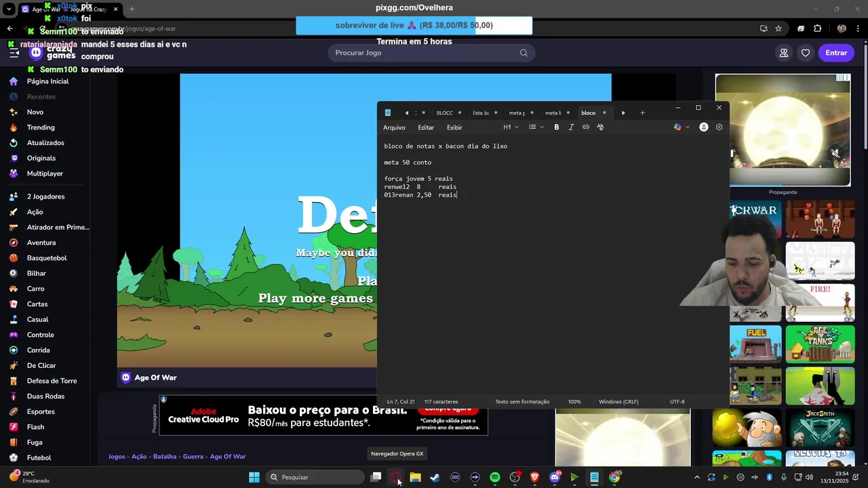Close the Age Of War browser tab
The height and width of the screenshot is (488, 868).
(116, 9)
